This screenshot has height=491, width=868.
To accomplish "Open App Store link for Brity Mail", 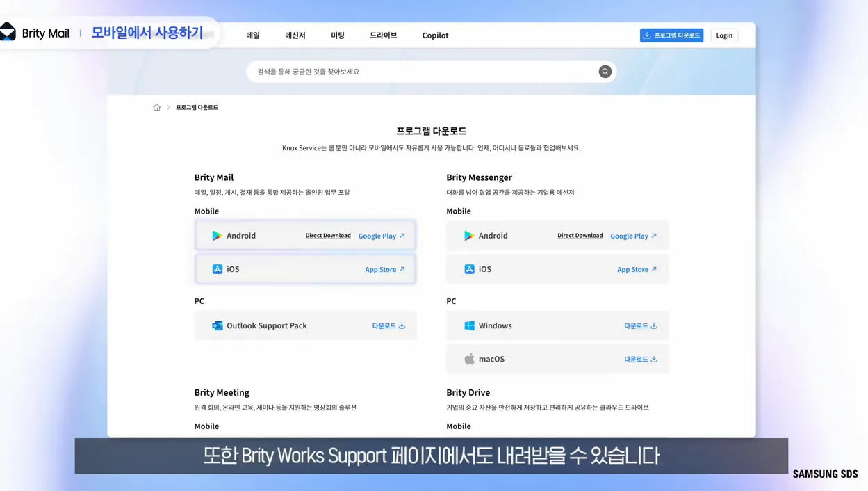I will tap(385, 269).
